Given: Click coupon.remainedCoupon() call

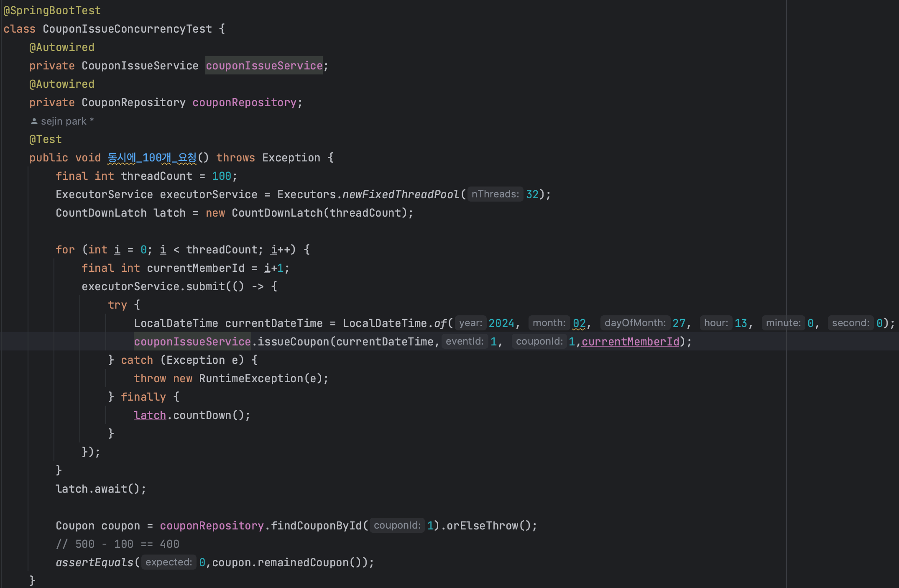Looking at the screenshot, I should (x=290, y=562).
